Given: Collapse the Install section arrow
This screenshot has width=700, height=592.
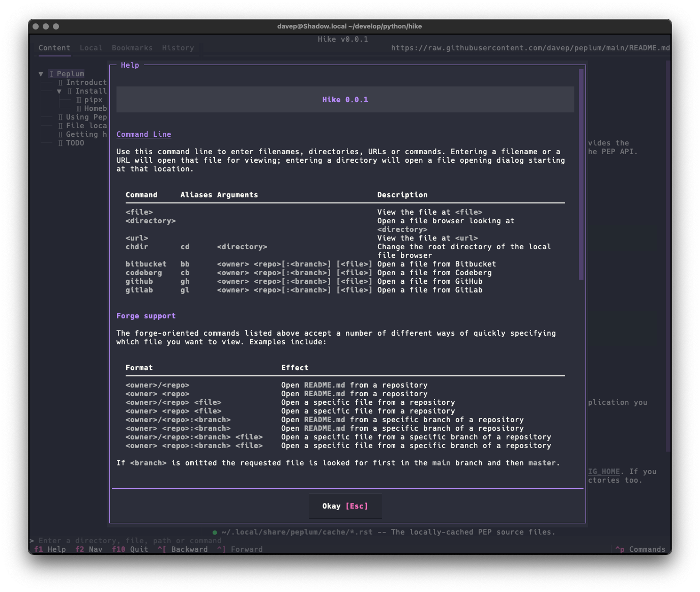Looking at the screenshot, I should click(x=60, y=92).
